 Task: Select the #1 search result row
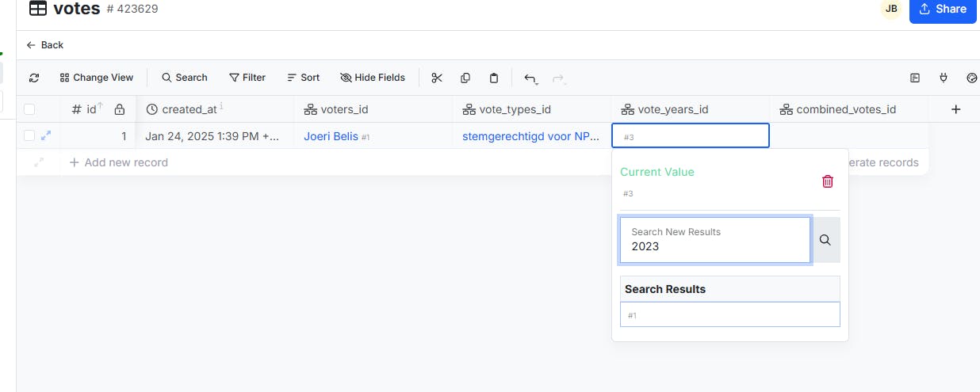(x=729, y=314)
